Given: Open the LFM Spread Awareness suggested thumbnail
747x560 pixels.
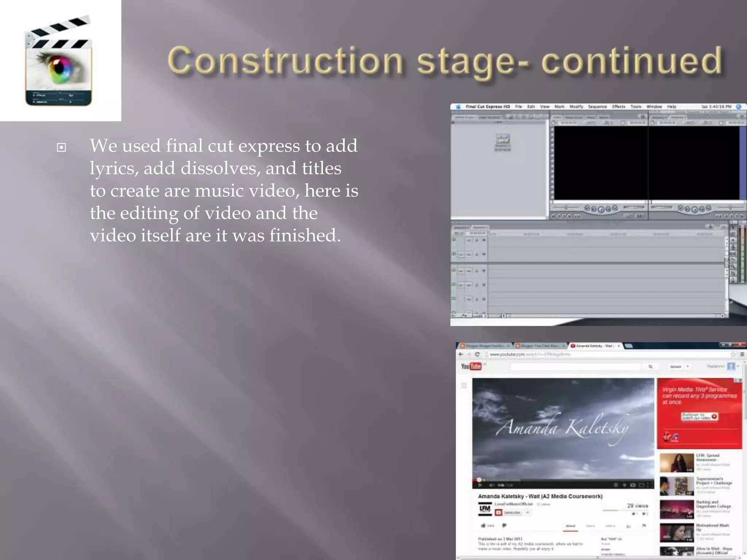Looking at the screenshot, I should [x=677, y=463].
